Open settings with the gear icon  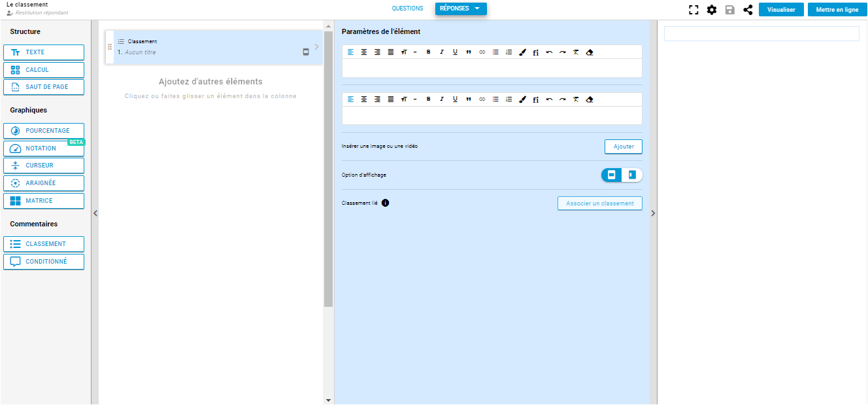(x=712, y=10)
